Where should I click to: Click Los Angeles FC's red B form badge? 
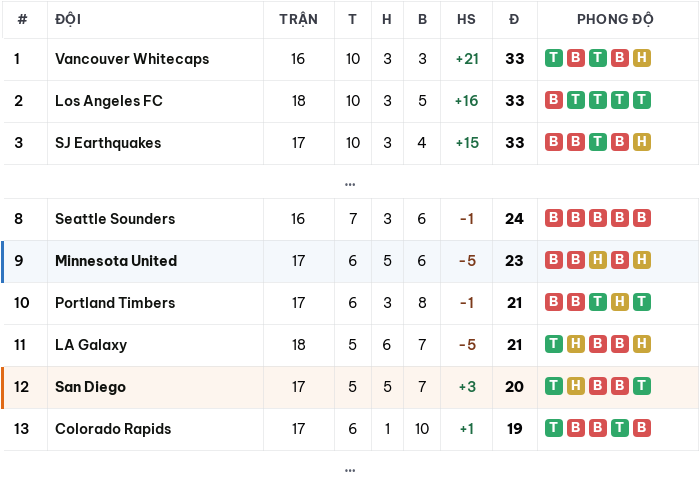click(x=554, y=100)
